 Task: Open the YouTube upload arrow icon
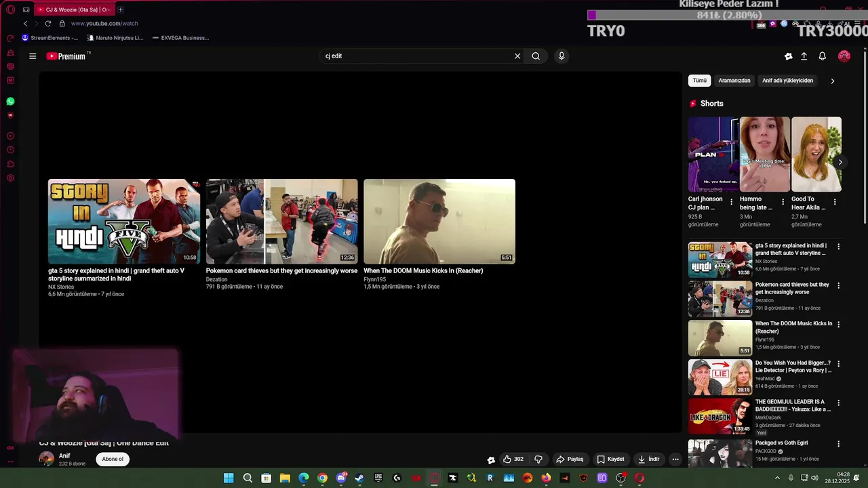click(804, 56)
